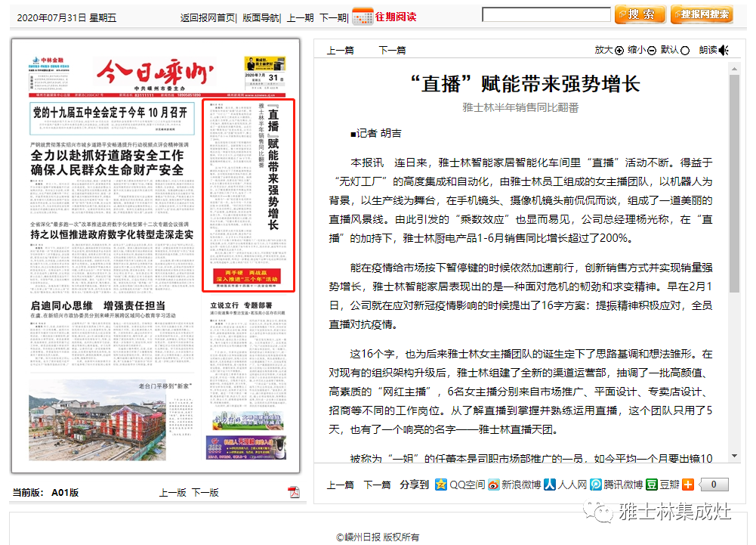Click the date text 2020年07月31日 星期五
The height and width of the screenshot is (545, 756).
[x=66, y=18]
